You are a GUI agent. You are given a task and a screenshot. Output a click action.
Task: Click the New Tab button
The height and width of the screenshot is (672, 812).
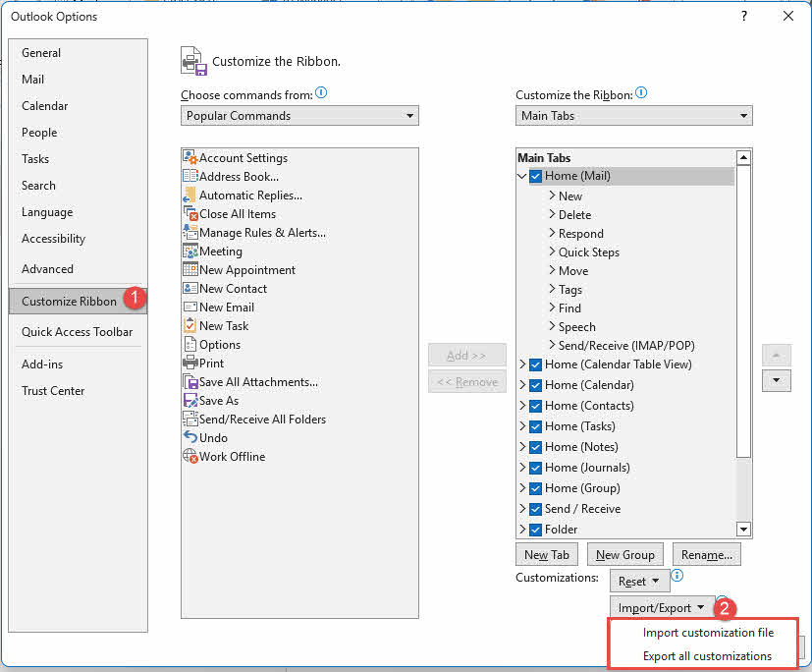coord(546,554)
